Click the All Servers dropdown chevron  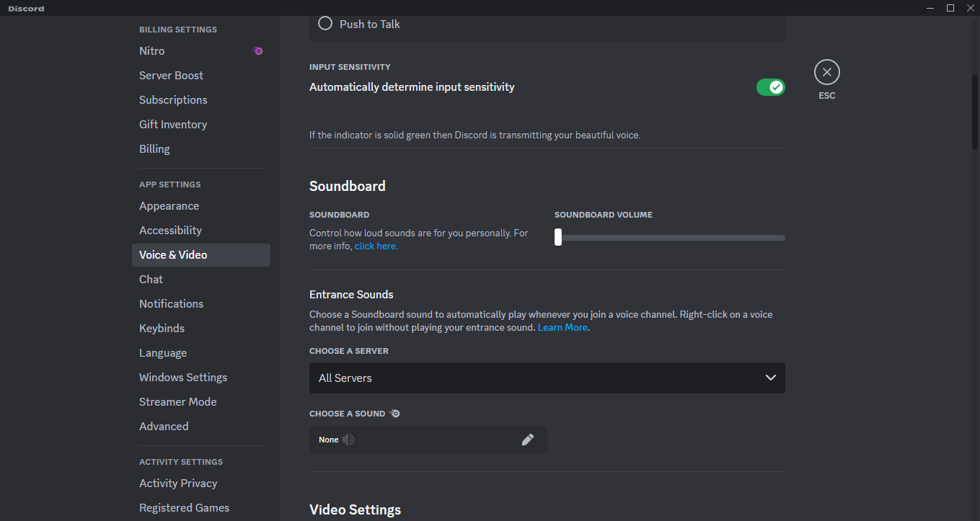point(770,378)
